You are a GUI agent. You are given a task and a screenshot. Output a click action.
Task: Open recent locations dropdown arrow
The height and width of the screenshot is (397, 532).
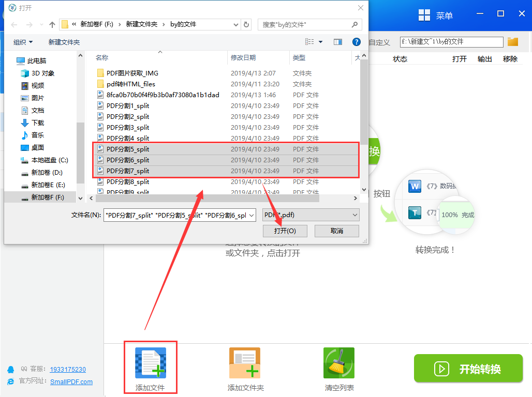point(41,25)
